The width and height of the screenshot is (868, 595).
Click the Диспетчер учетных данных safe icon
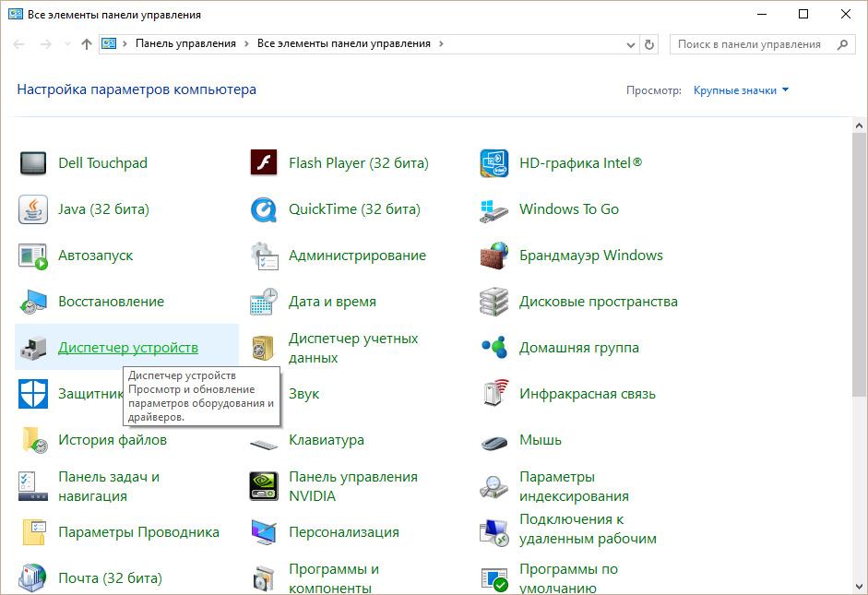[262, 348]
